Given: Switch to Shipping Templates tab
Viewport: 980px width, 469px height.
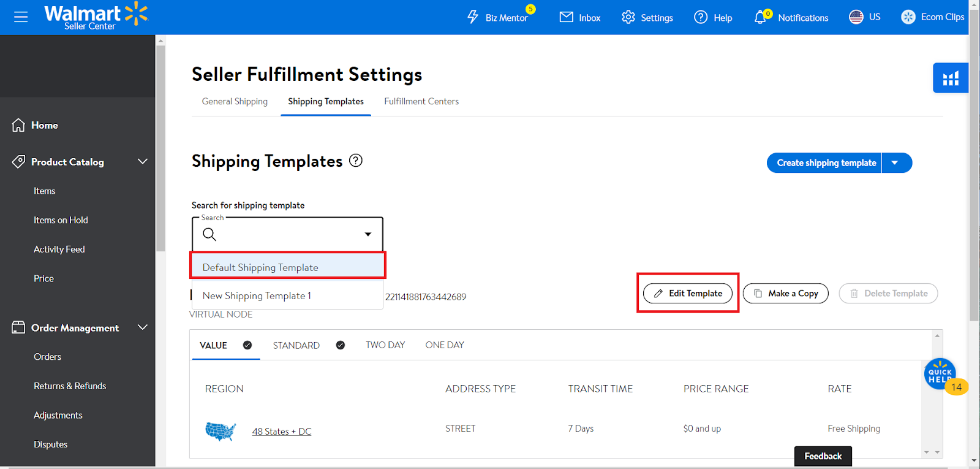Looking at the screenshot, I should coord(326,101).
